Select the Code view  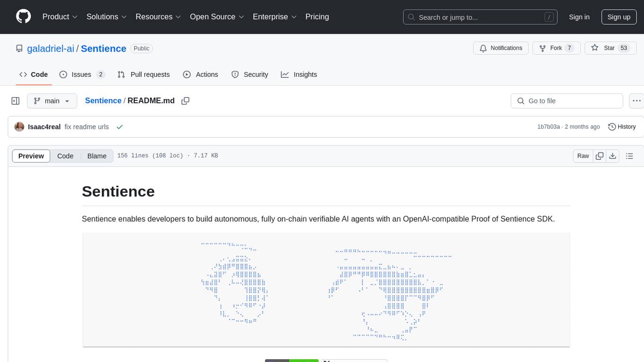tap(65, 156)
